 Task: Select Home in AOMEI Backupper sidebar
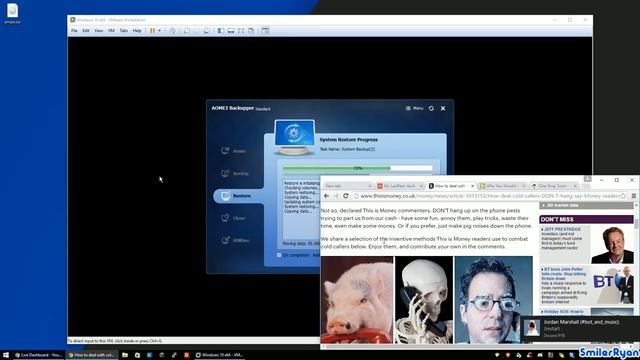click(x=233, y=151)
